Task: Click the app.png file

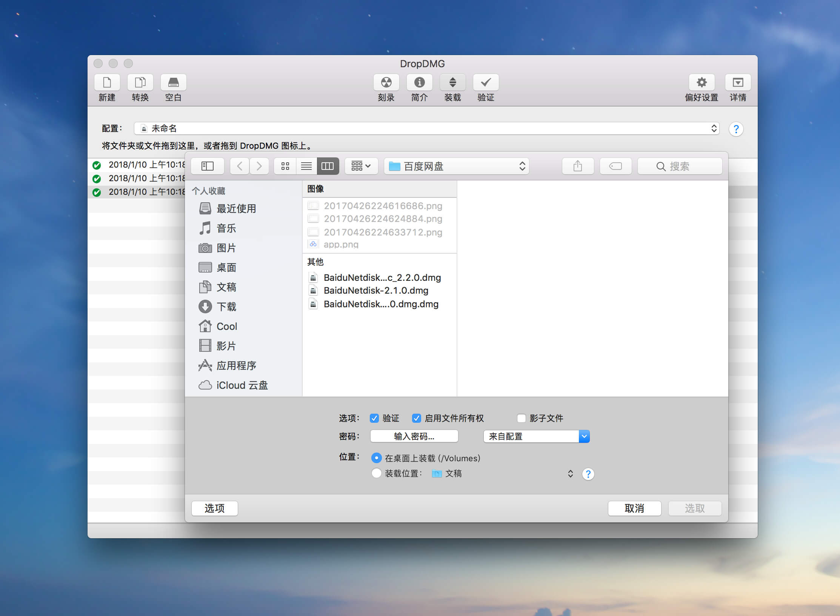Action: pyautogui.click(x=380, y=244)
